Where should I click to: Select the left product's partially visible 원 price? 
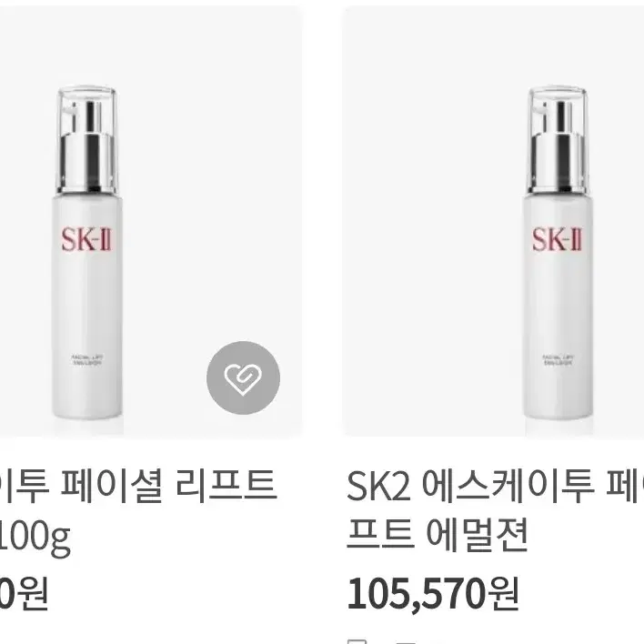(x=24, y=594)
